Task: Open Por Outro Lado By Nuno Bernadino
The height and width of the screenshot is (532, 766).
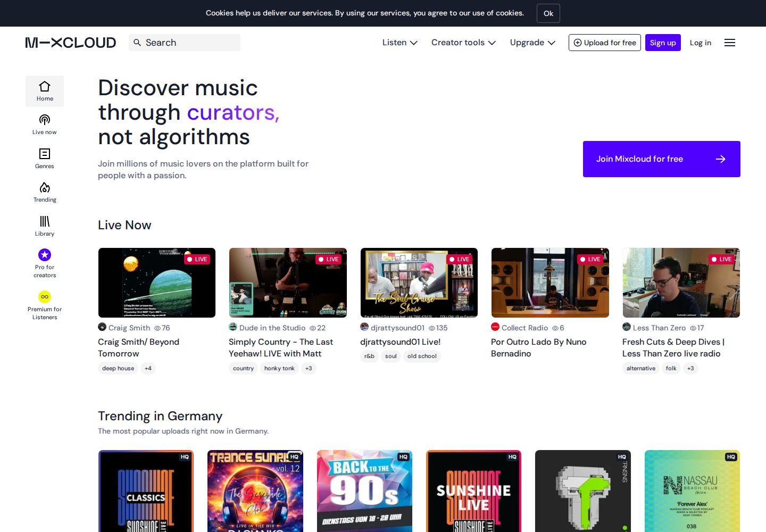Action: click(539, 347)
